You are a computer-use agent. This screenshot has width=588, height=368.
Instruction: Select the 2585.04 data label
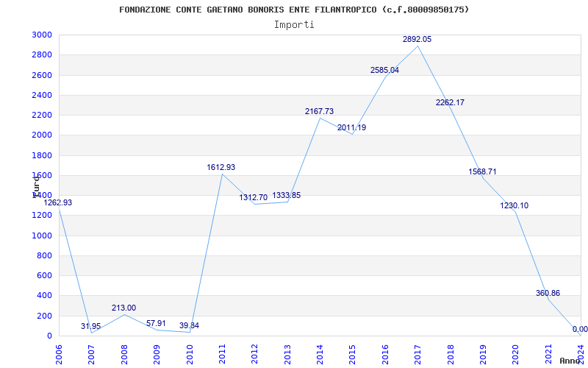(x=384, y=70)
